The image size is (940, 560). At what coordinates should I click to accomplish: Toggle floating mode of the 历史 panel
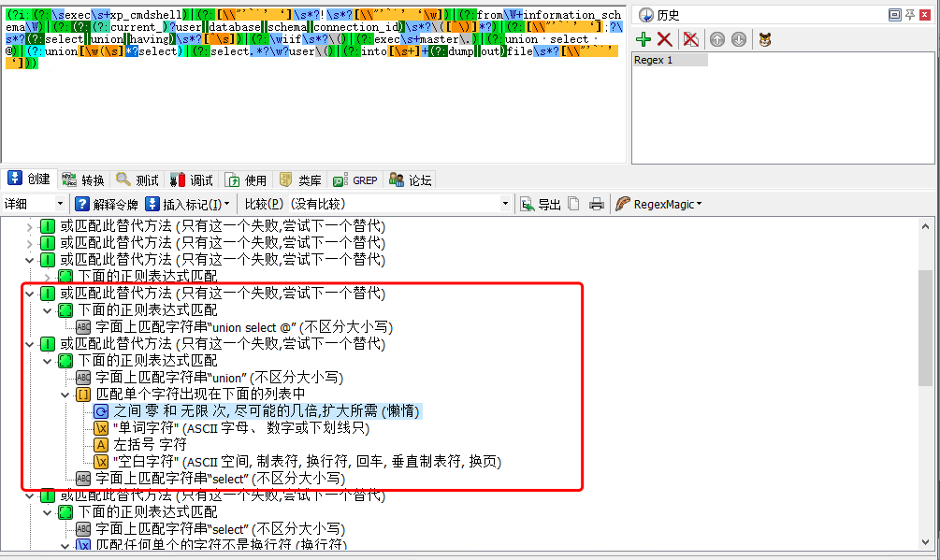(894, 14)
